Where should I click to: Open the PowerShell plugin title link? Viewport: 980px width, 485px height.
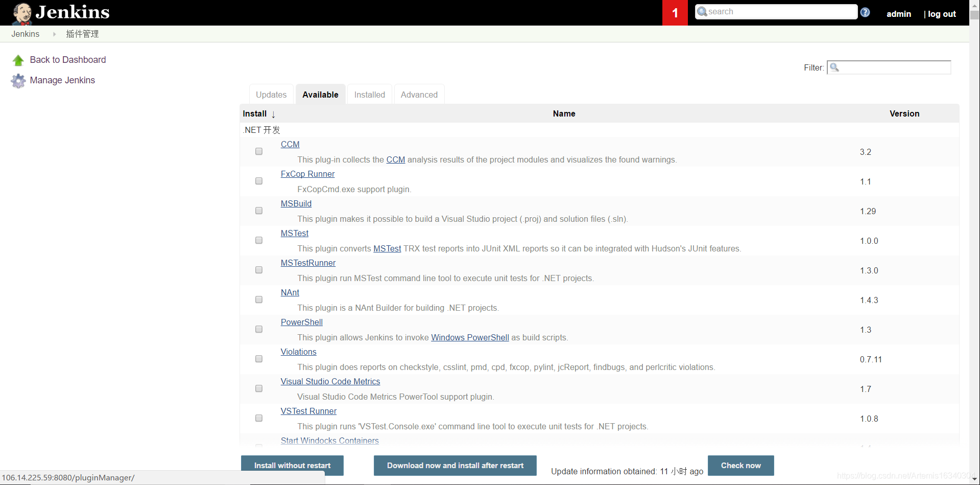coord(302,322)
